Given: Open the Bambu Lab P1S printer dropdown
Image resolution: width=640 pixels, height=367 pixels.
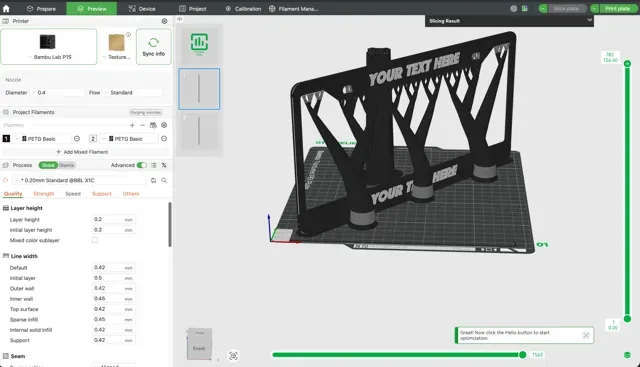Looking at the screenshot, I should 49,47.
